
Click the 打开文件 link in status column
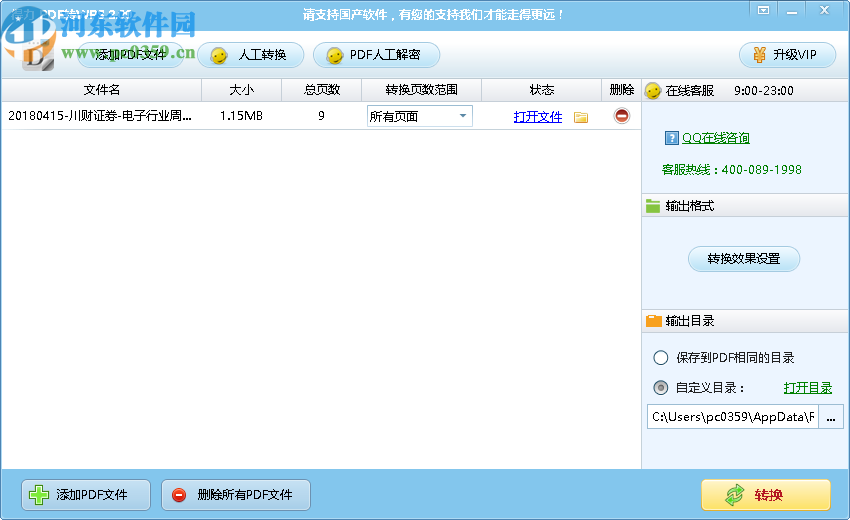coord(538,117)
